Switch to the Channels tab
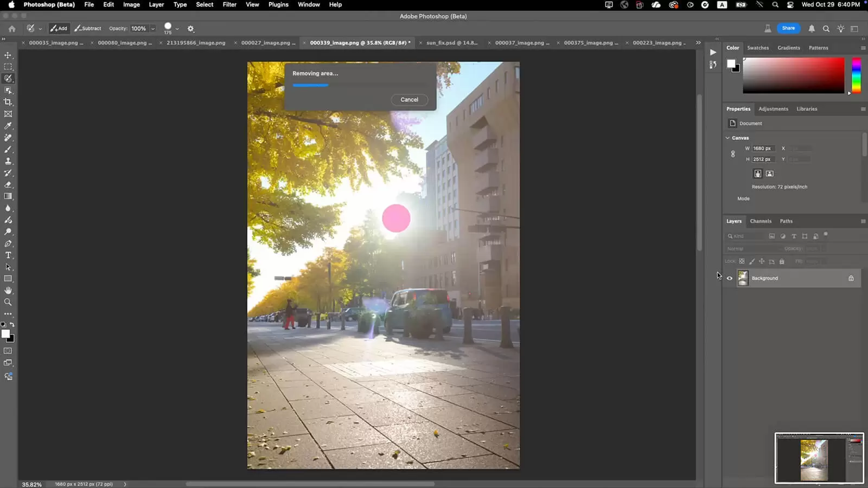The height and width of the screenshot is (488, 868). coord(761,221)
